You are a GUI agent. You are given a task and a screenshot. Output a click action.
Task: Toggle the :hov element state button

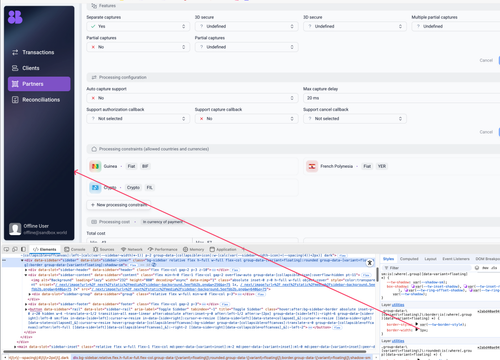pyautogui.click(x=485, y=268)
